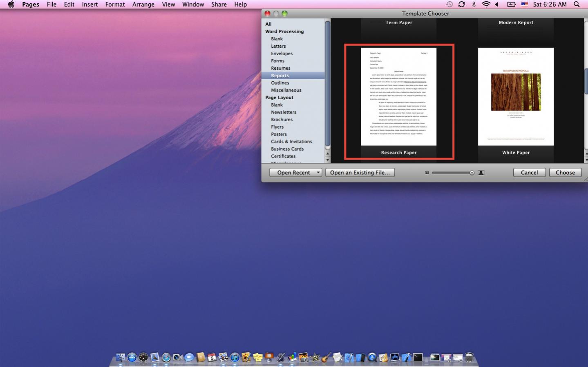Launch App Store from the Dock
Screen dimensions: 588x367
coord(132,358)
